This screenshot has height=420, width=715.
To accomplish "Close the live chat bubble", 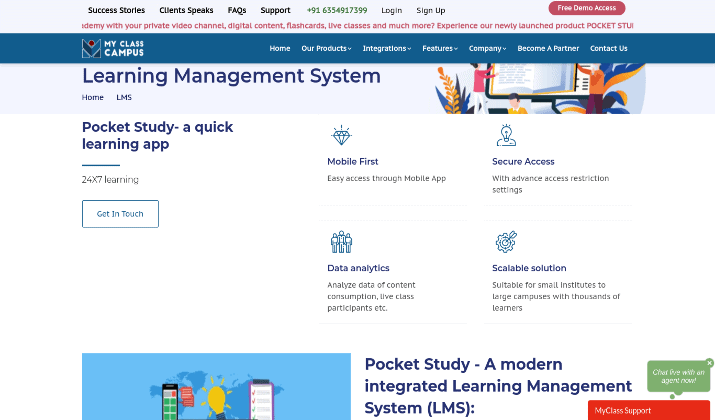I will click(709, 363).
